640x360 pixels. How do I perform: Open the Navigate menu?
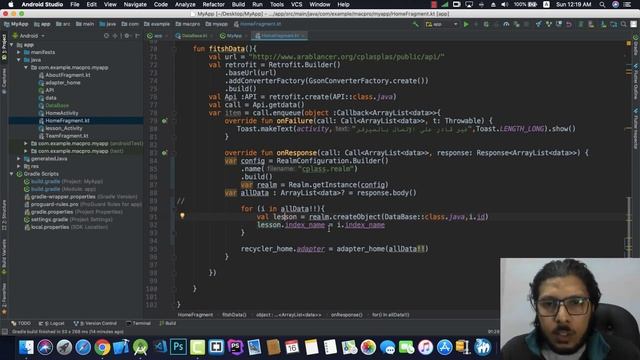tap(135, 4)
